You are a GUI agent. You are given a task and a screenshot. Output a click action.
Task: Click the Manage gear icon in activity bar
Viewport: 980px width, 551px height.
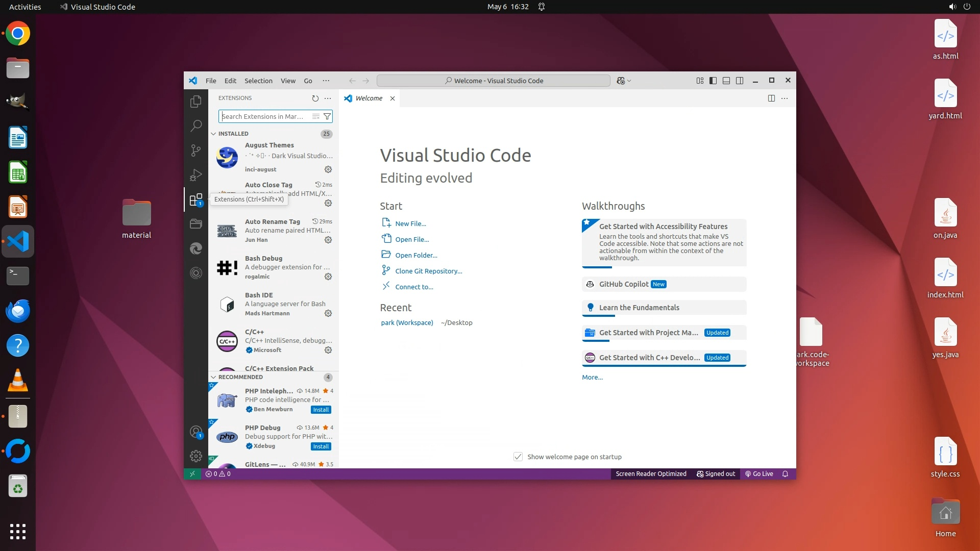[x=196, y=456]
